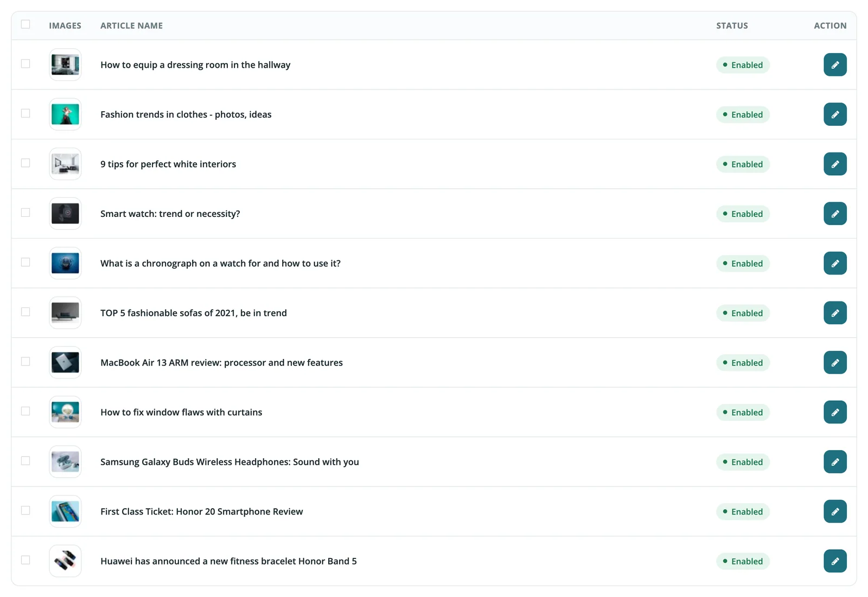Tick checkbox for Honor 20 Smartphone Review
868x597 pixels.
25,510
